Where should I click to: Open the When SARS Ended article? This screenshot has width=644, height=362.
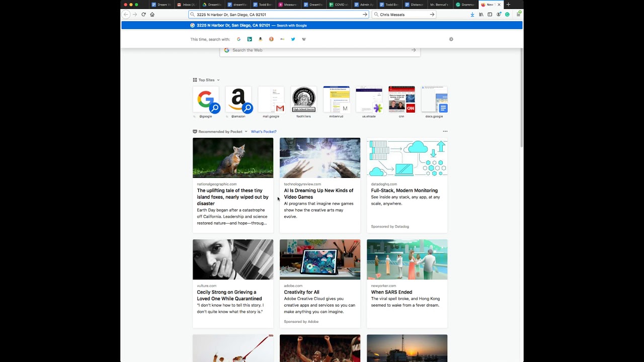tap(407, 284)
